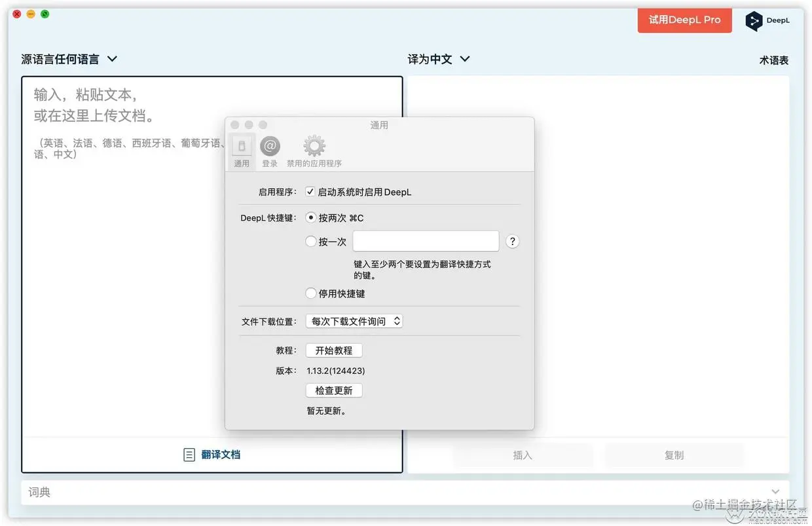Minimize the DeepL main window

[x=31, y=14]
